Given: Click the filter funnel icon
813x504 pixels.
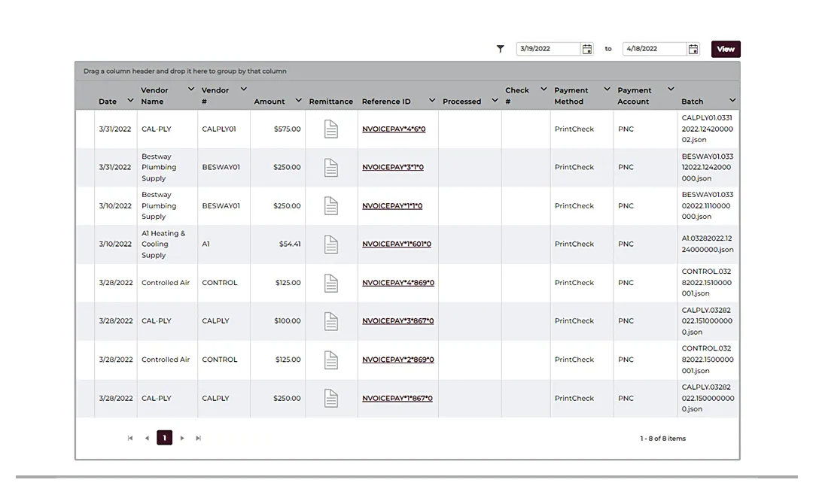Looking at the screenshot, I should coord(500,49).
